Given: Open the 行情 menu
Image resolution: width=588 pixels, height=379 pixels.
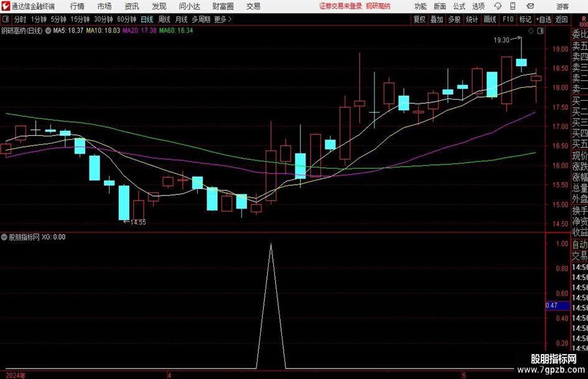Looking at the screenshot, I should click(x=77, y=6).
